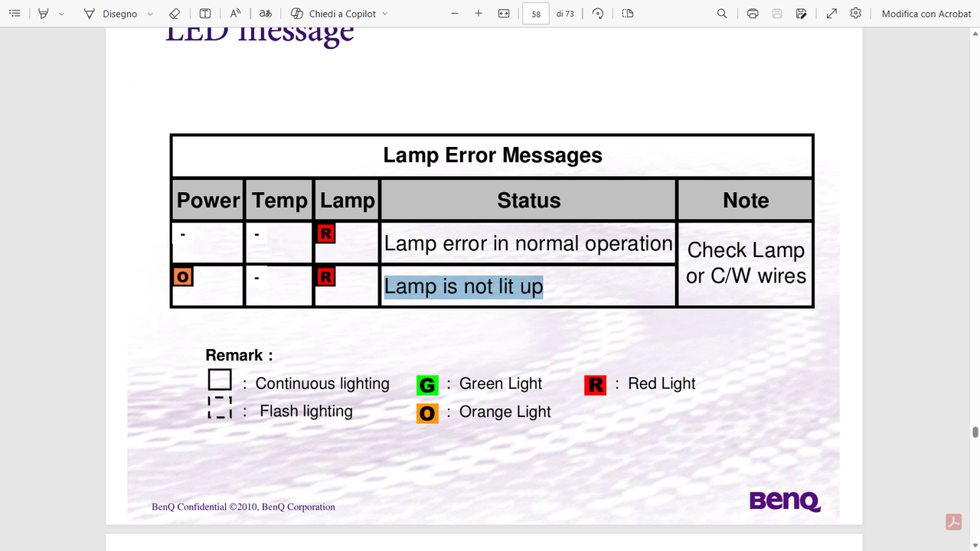
Task: Click the highlighted text 'Lamp is not lit up'
Action: click(463, 286)
